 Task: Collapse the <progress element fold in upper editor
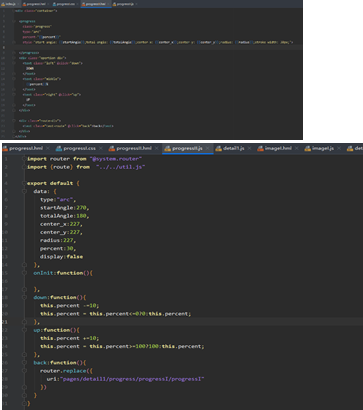coord(14,21)
